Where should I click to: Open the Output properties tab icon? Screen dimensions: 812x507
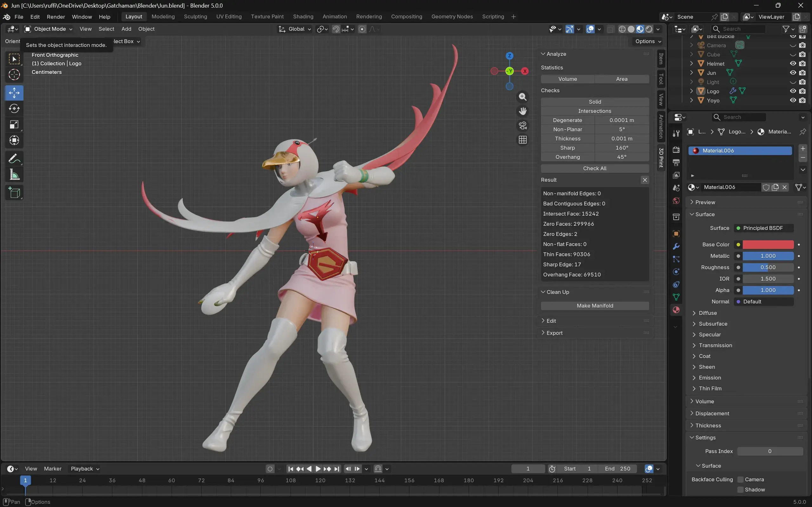click(676, 162)
